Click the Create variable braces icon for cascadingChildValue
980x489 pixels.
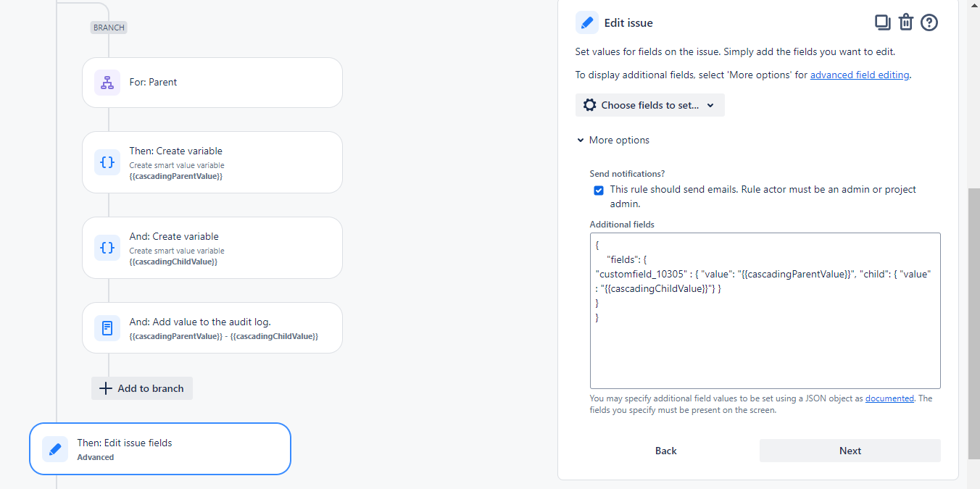pos(107,248)
